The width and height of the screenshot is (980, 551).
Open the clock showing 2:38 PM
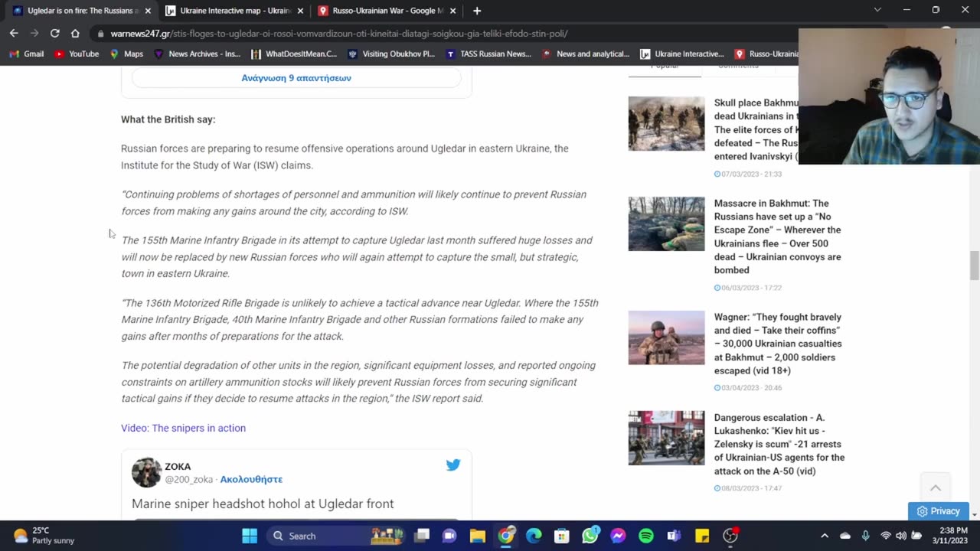click(950, 536)
